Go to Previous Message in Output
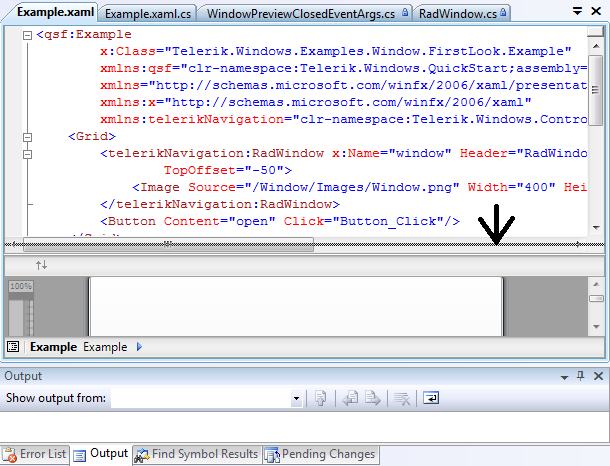 350,398
